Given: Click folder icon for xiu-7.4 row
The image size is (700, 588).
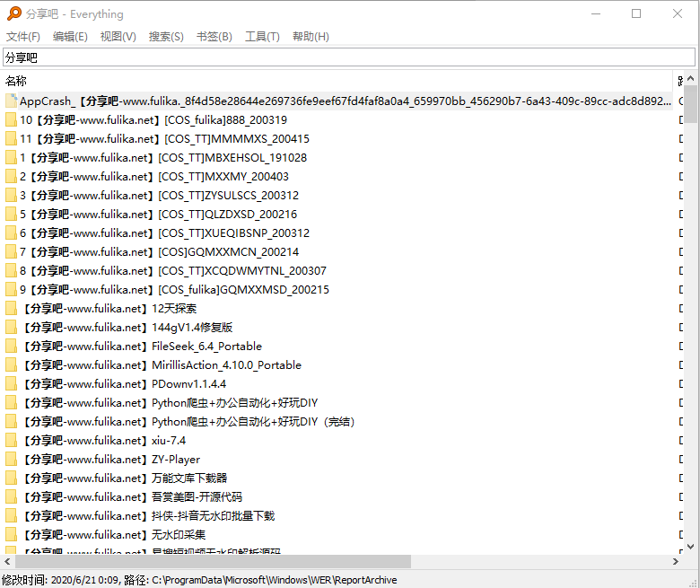Looking at the screenshot, I should (x=11, y=441).
